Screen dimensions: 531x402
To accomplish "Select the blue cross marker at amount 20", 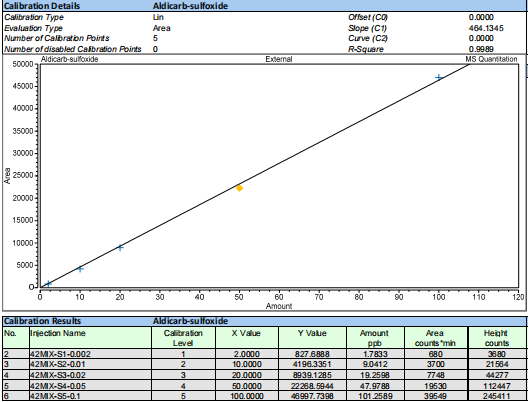I will [x=120, y=248].
